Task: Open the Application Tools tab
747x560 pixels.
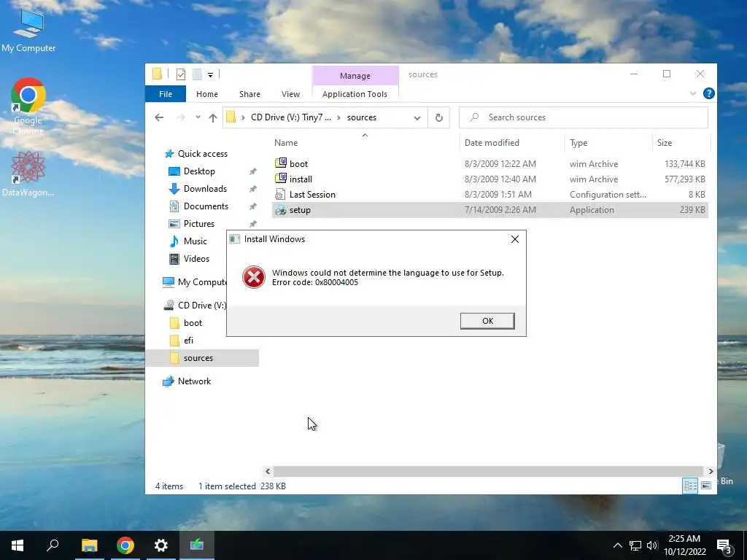Action: click(355, 94)
